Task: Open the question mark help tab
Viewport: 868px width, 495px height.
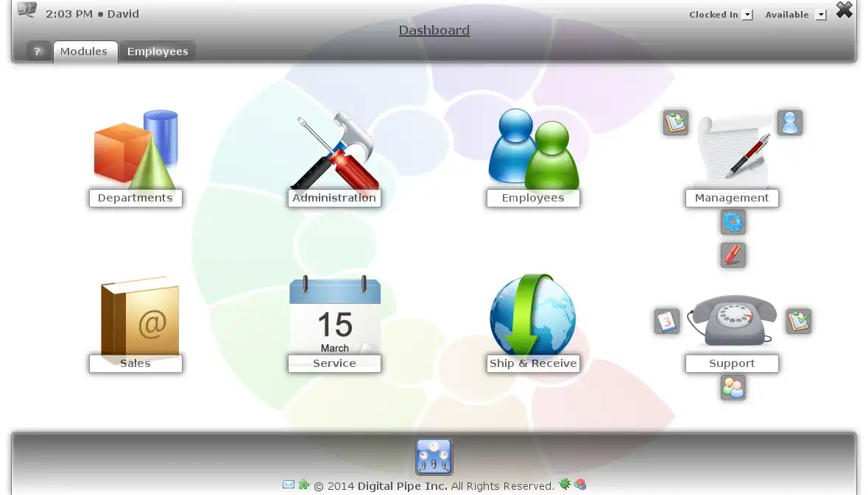Action: [x=37, y=51]
